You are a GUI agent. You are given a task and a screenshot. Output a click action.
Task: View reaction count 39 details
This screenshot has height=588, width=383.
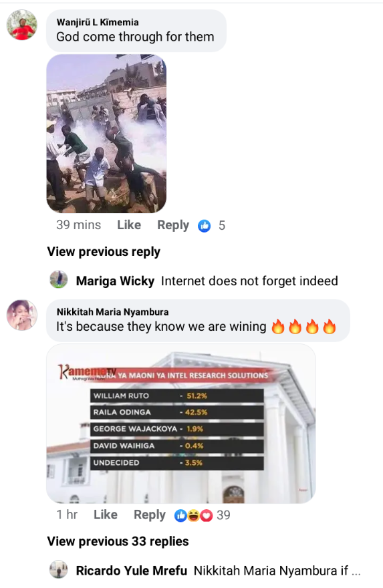point(223,515)
